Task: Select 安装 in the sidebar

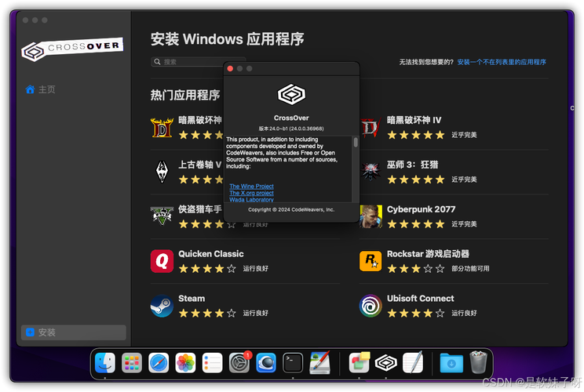Action: (x=73, y=332)
